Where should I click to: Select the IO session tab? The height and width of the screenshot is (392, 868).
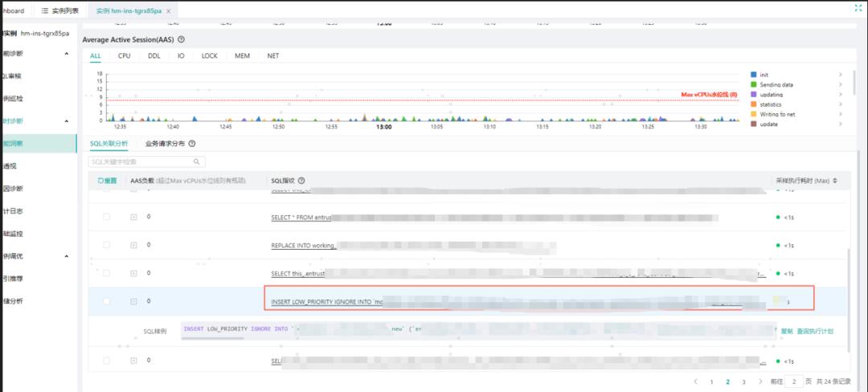point(181,56)
